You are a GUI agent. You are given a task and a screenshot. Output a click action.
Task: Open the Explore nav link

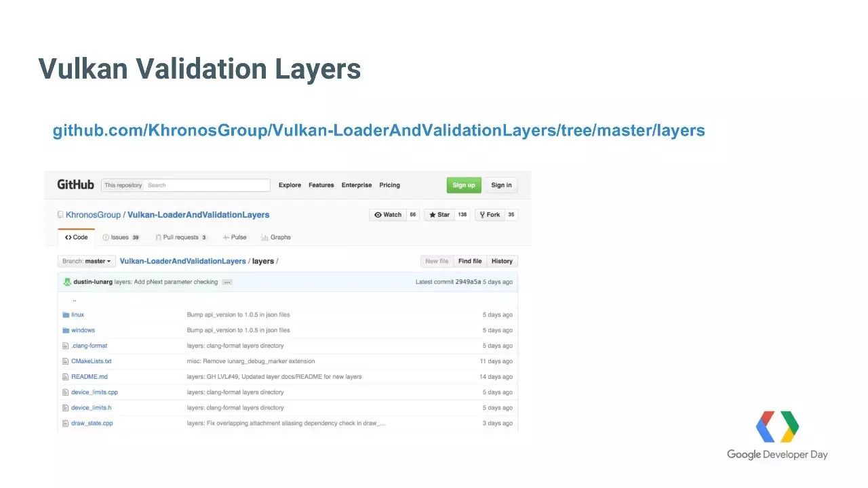pos(290,185)
